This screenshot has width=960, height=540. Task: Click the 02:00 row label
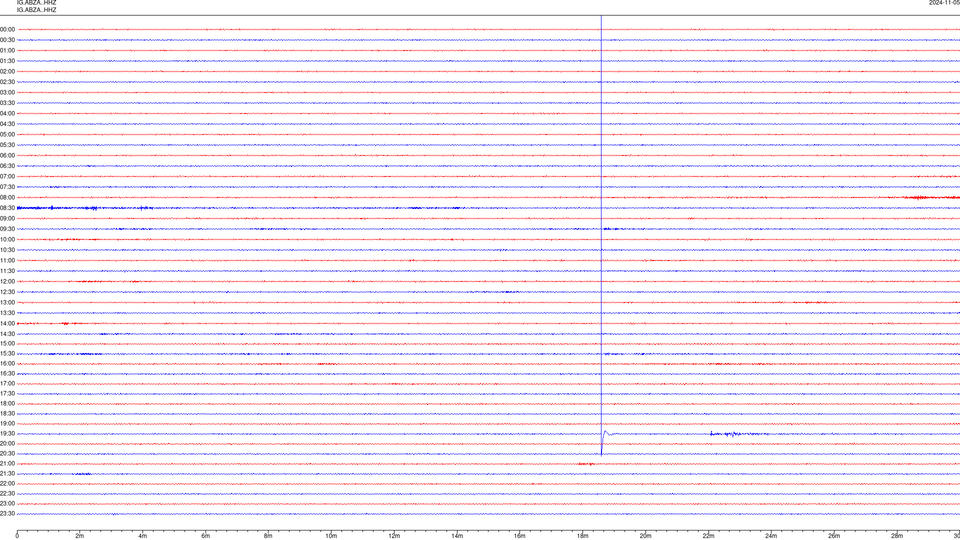click(x=7, y=72)
